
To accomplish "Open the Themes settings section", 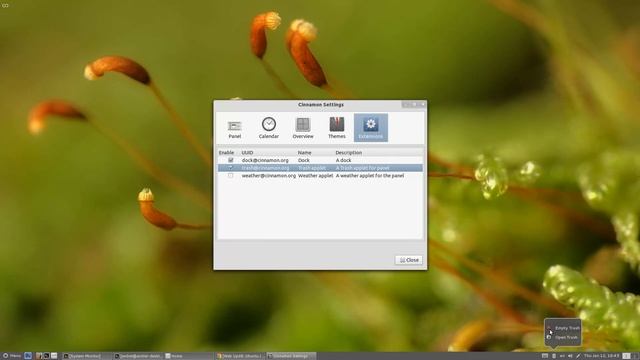I will click(x=337, y=129).
